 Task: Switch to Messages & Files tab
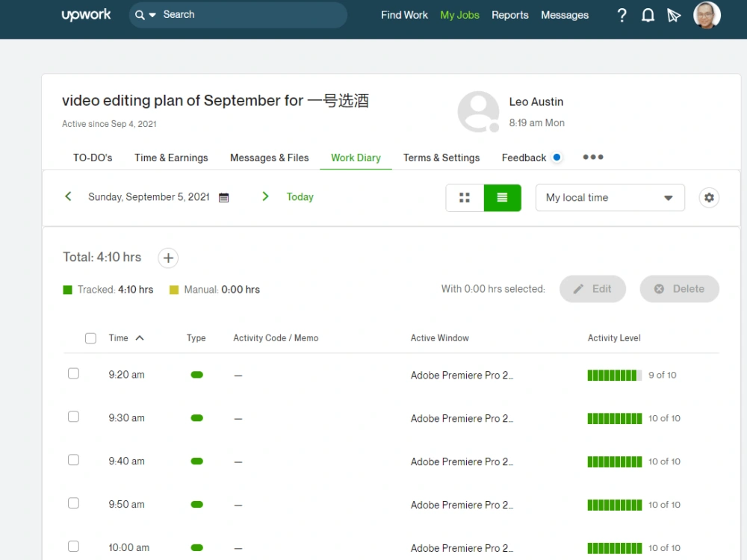pos(269,158)
